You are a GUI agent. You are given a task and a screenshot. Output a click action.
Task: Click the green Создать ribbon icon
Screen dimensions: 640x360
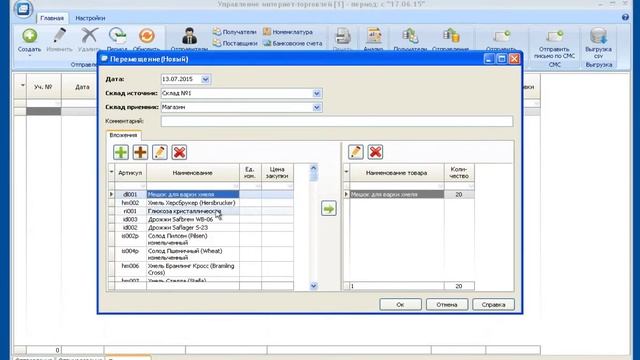pyautogui.click(x=29, y=36)
